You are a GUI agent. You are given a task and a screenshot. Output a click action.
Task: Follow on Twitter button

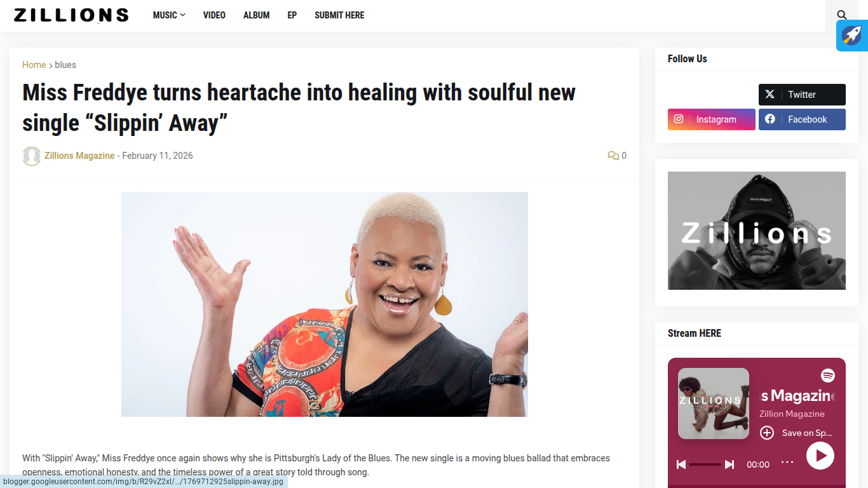point(802,95)
